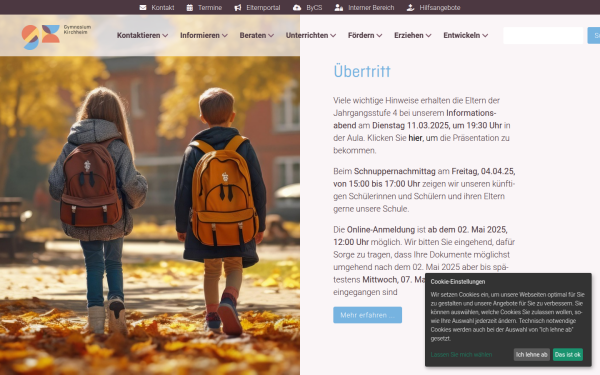Open Interner Bereich link

pos(371,8)
